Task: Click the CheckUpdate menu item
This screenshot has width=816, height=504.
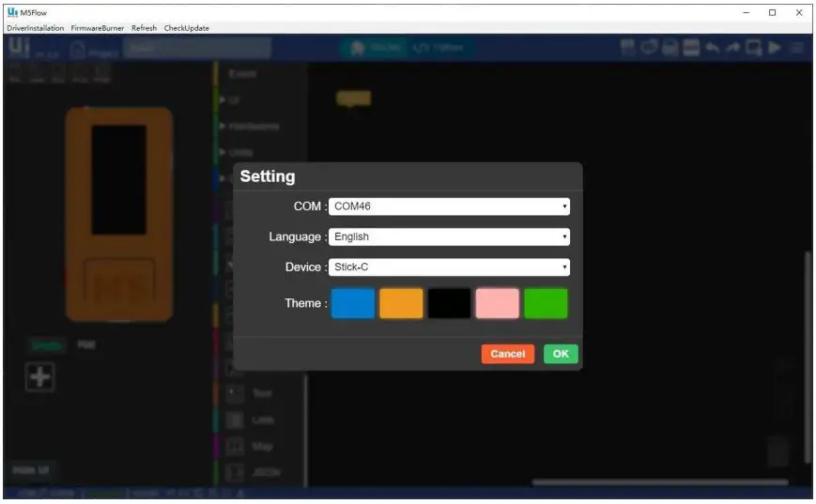Action: [186, 28]
